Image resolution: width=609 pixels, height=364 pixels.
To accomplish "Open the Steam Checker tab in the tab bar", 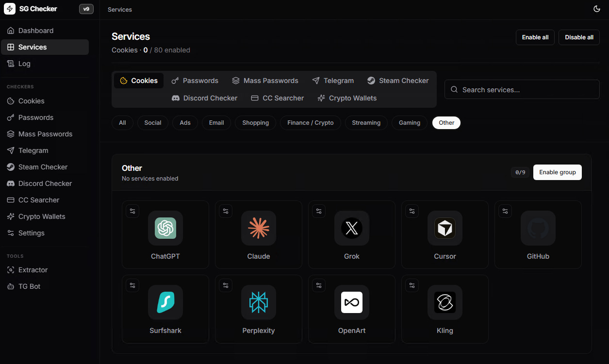I will [398, 81].
